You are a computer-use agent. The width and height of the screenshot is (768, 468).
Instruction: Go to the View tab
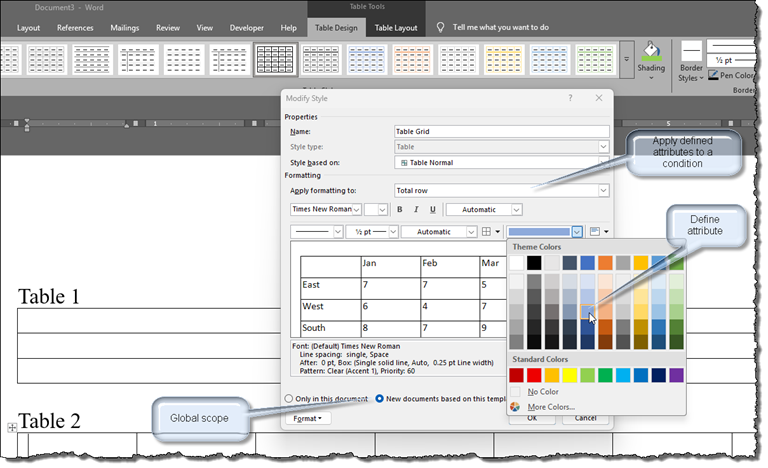(x=205, y=28)
